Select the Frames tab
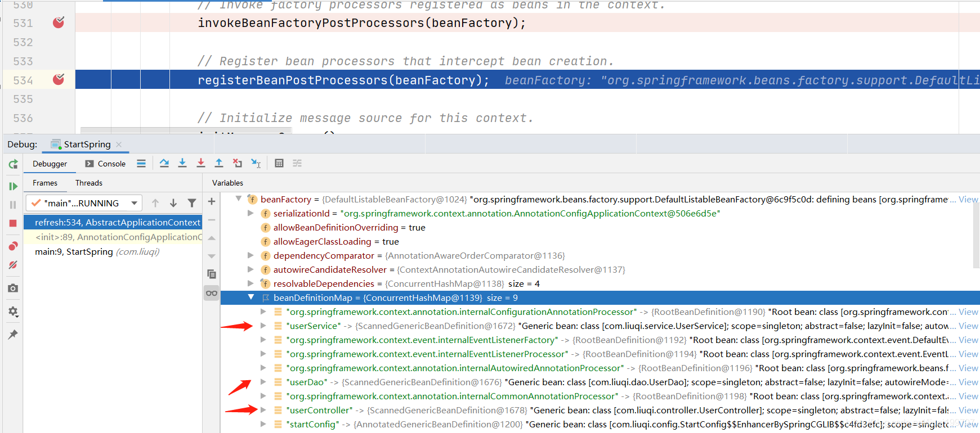This screenshot has width=980, height=433. (45, 183)
